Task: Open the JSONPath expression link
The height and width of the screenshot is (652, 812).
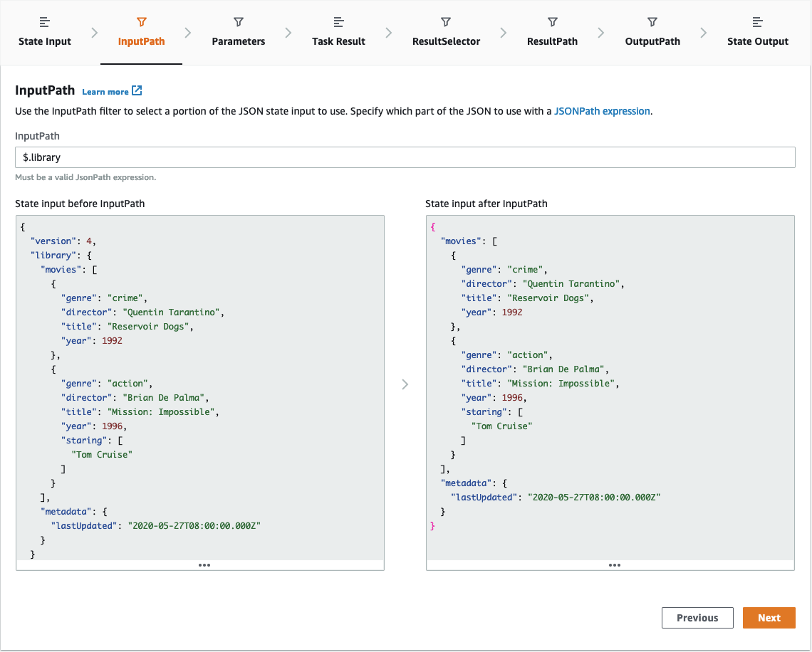Action: click(602, 111)
